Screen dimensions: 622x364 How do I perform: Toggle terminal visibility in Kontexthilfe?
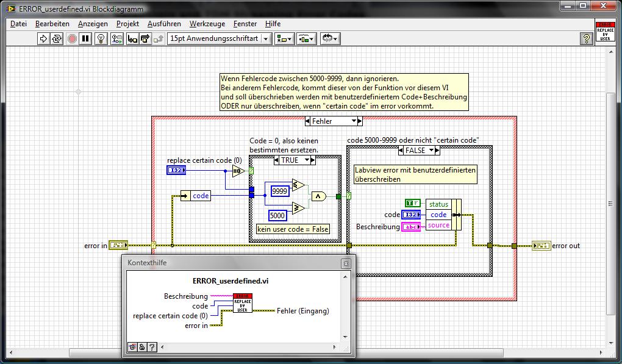coord(132,347)
